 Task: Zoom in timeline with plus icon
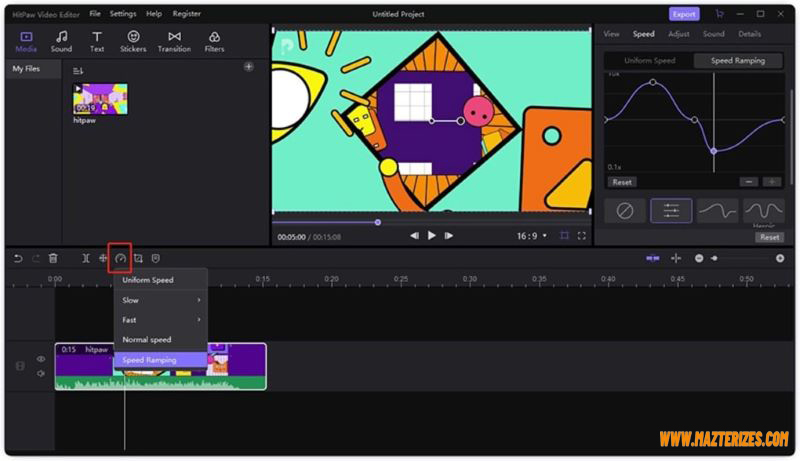780,259
